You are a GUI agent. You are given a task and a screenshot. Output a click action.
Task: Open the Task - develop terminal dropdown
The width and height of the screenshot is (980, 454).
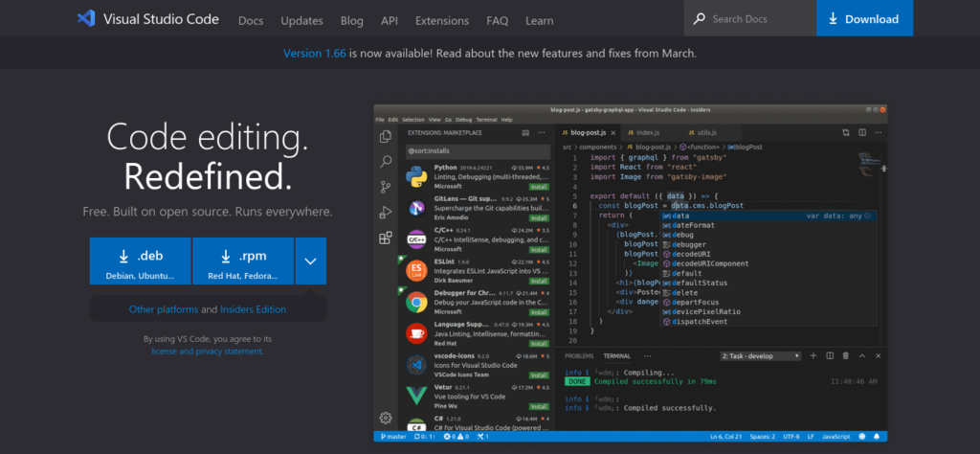pos(760,355)
